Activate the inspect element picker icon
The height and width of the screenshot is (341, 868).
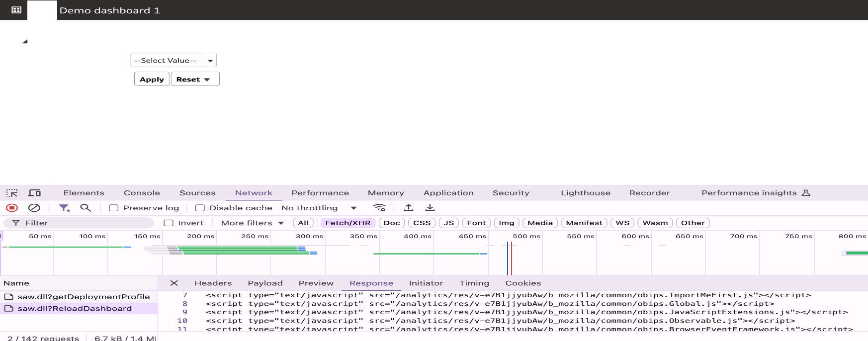(x=12, y=193)
